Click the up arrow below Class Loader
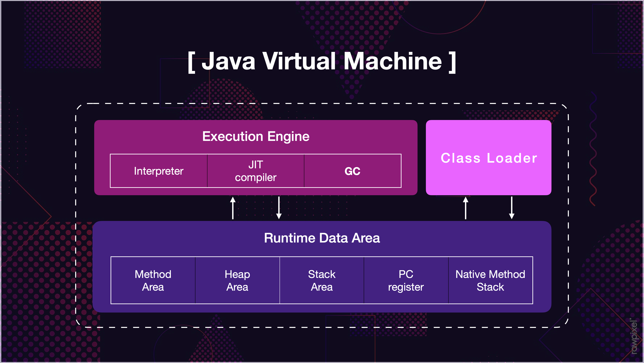The width and height of the screenshot is (644, 363). (465, 208)
